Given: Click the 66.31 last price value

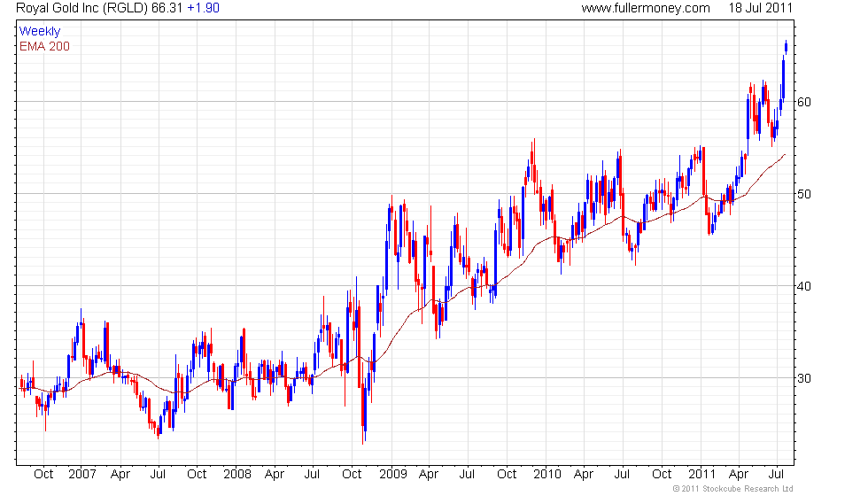Looking at the screenshot, I should pyautogui.click(x=167, y=8).
